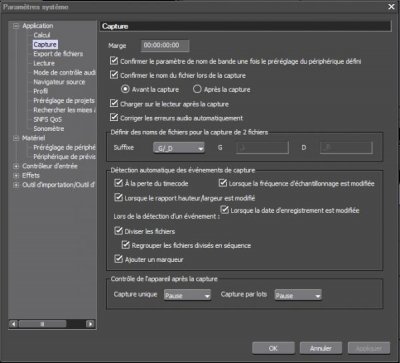Select Calcul in the settings tree

tap(42, 35)
